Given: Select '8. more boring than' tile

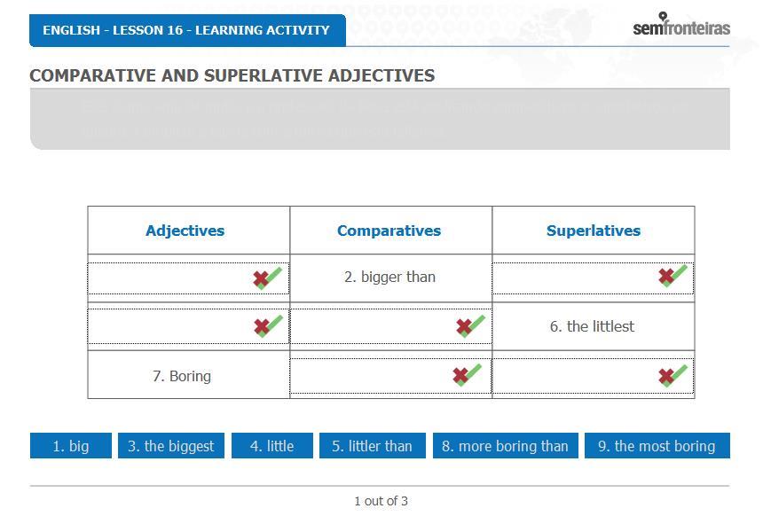Looking at the screenshot, I should (506, 445).
